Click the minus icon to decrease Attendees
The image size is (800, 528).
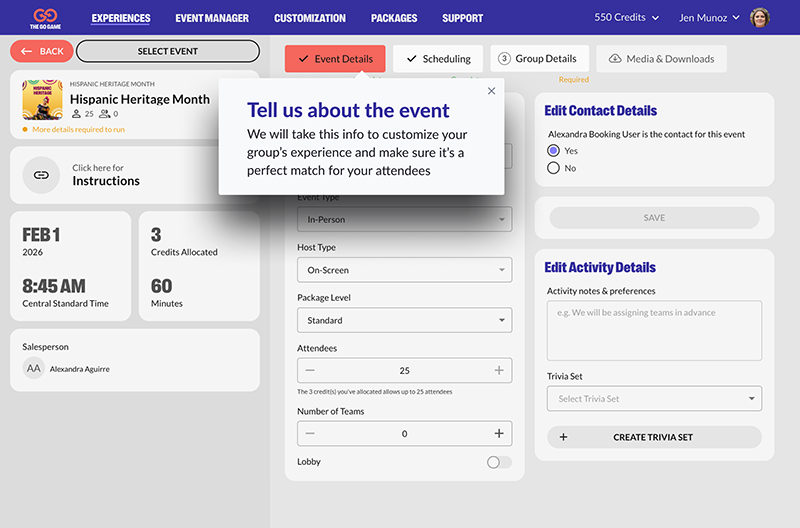[x=310, y=371]
